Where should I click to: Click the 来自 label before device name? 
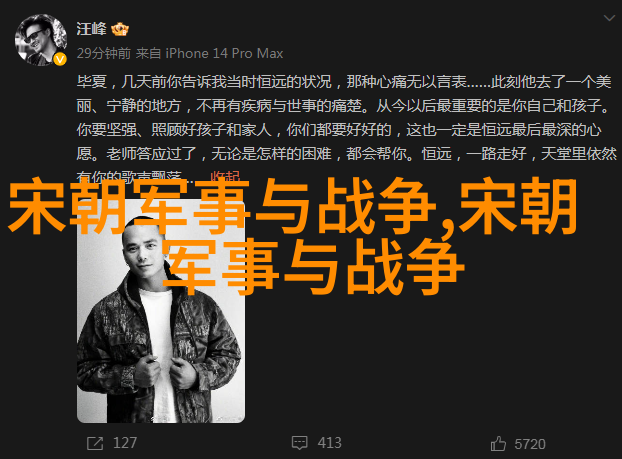click(x=148, y=53)
